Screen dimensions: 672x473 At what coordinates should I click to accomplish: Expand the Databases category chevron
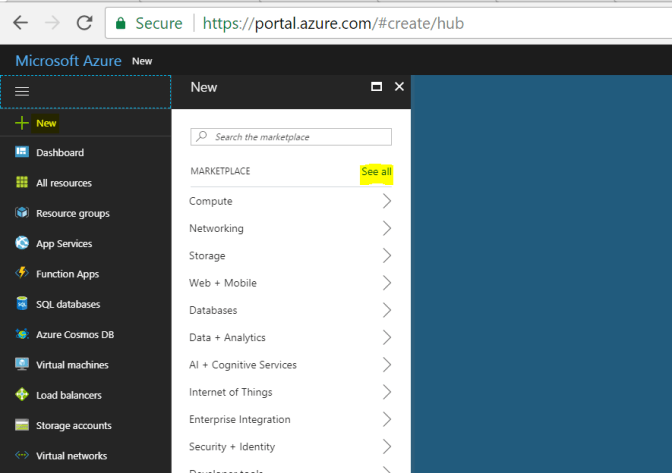pos(386,310)
